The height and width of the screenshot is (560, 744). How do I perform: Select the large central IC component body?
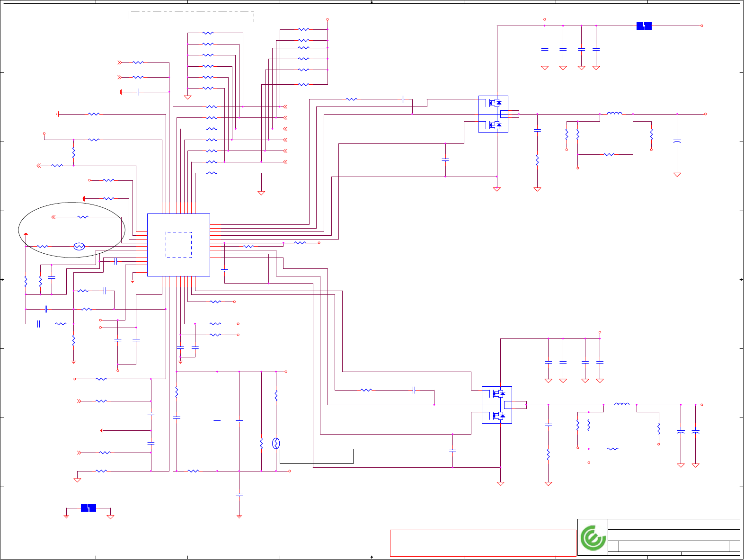pos(178,245)
